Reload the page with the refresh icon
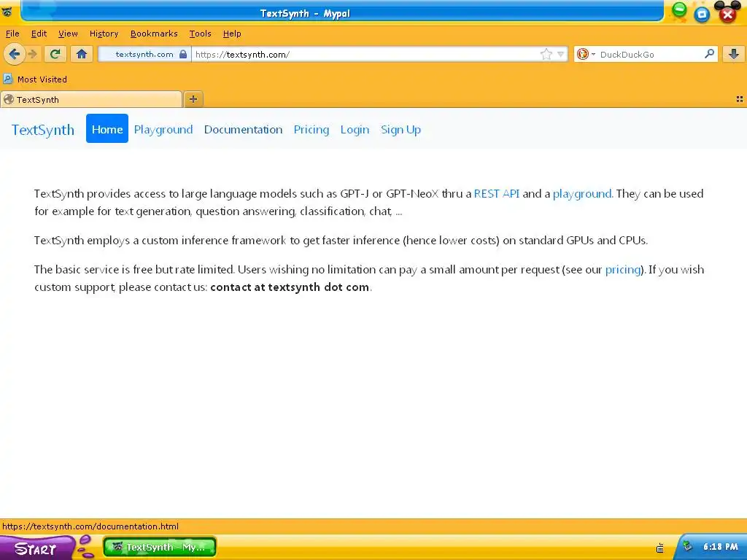This screenshot has height=560, width=747. pyautogui.click(x=55, y=54)
